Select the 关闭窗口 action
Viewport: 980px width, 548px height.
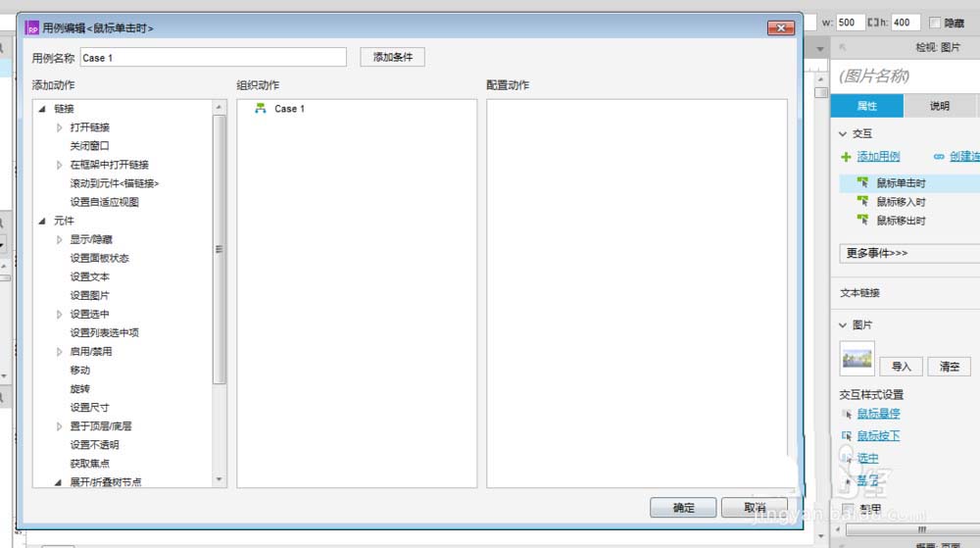pyautogui.click(x=89, y=146)
